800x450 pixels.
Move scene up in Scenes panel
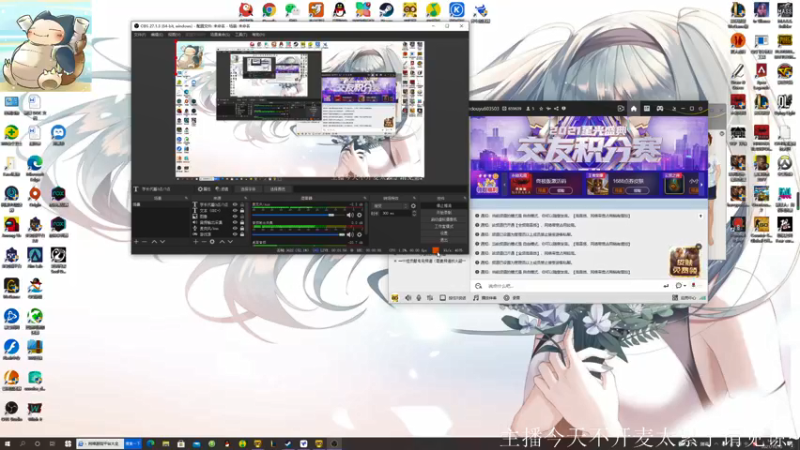tap(154, 241)
